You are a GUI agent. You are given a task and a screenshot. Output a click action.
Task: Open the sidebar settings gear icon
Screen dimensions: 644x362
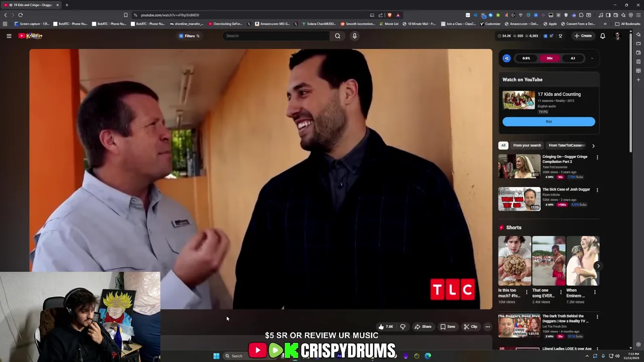coord(638,344)
